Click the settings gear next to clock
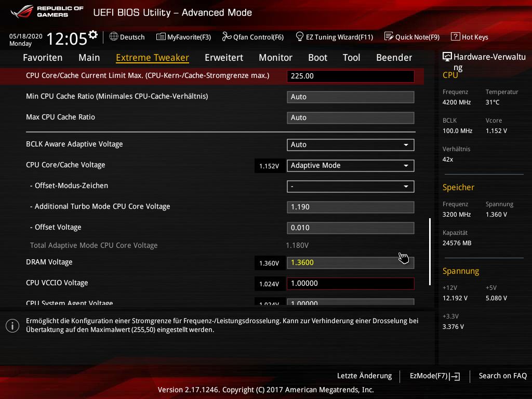 (93, 35)
